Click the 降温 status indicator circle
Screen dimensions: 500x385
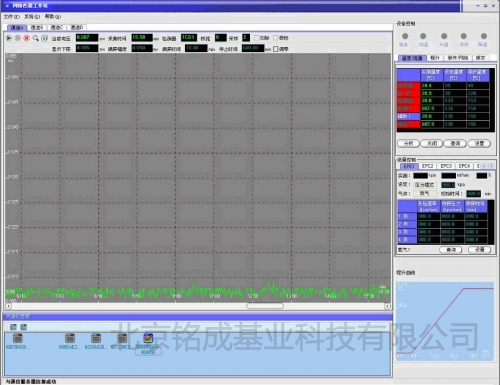[x=484, y=36]
